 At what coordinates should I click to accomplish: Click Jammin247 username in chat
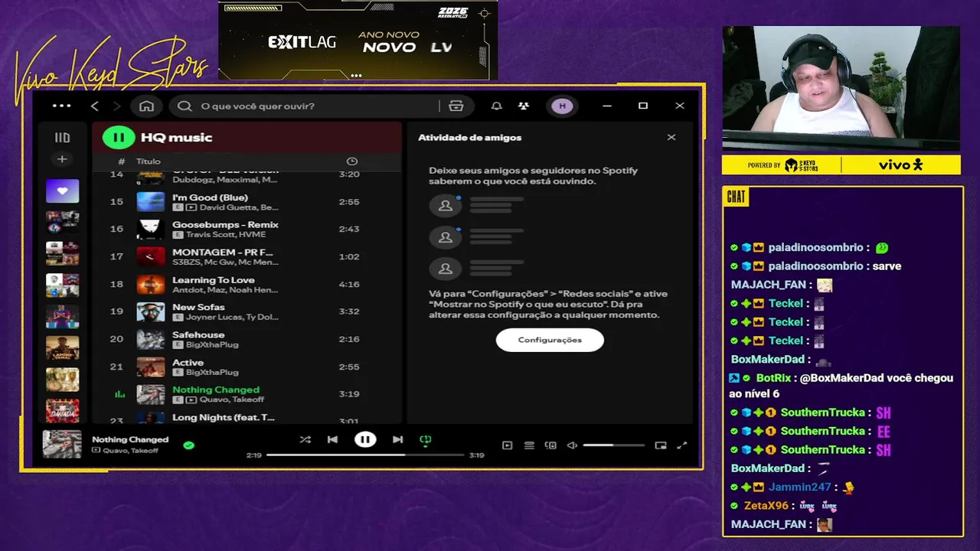click(x=799, y=487)
